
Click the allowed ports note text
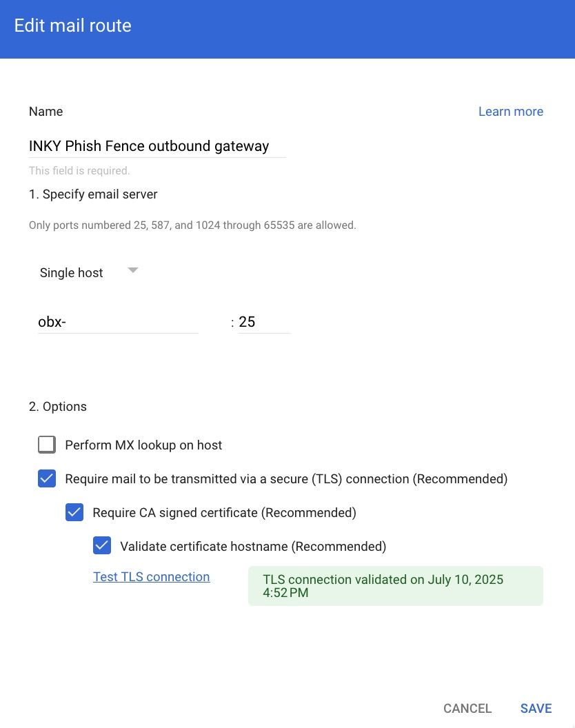tap(192, 225)
